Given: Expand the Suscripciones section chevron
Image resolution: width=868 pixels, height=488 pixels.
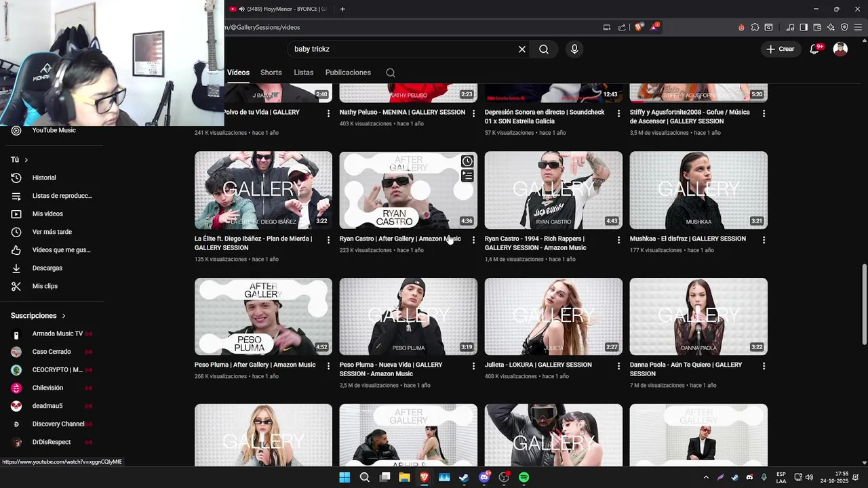Looking at the screenshot, I should (64, 316).
